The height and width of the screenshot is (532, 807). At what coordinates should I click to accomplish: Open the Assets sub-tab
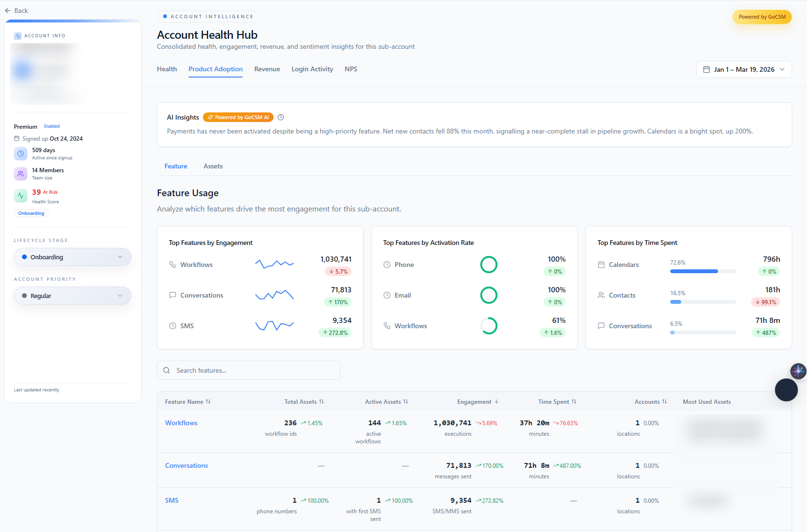tap(213, 166)
